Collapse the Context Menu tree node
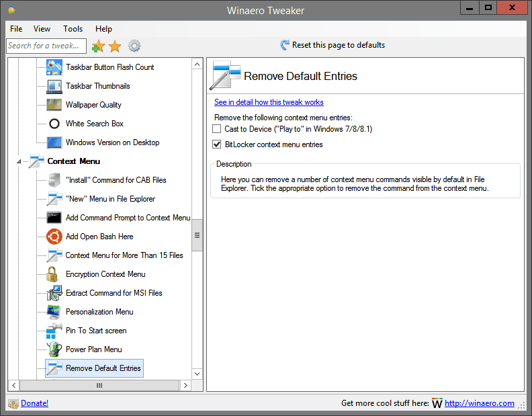532x416 pixels. (x=19, y=161)
